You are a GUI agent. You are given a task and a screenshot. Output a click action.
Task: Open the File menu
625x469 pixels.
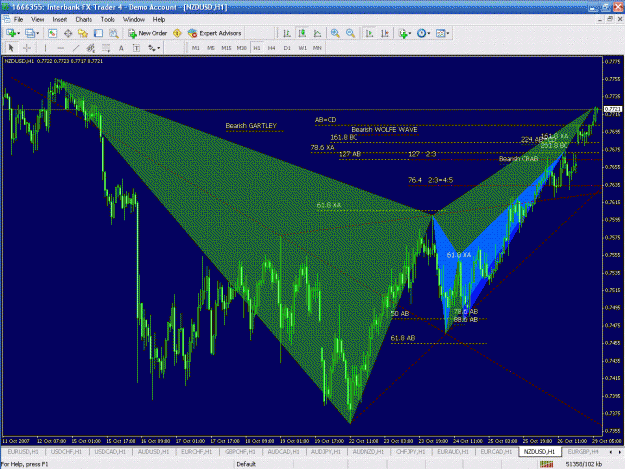pyautogui.click(x=18, y=20)
